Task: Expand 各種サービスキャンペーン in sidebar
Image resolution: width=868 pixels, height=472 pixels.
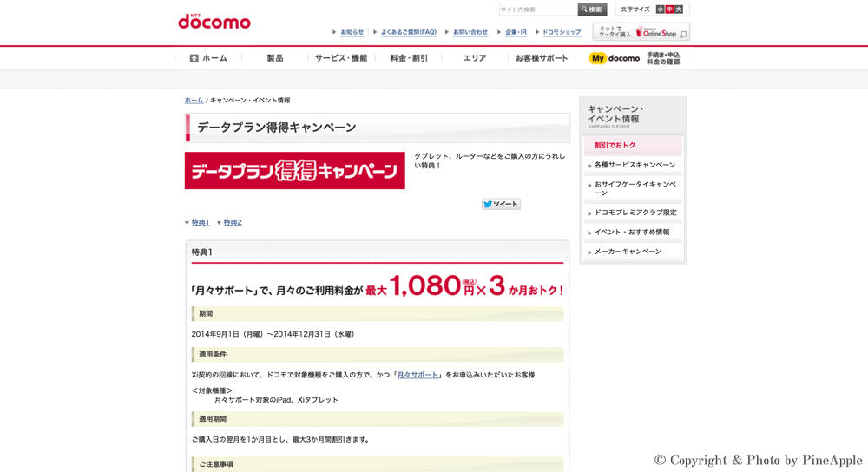Action: pyautogui.click(x=635, y=165)
